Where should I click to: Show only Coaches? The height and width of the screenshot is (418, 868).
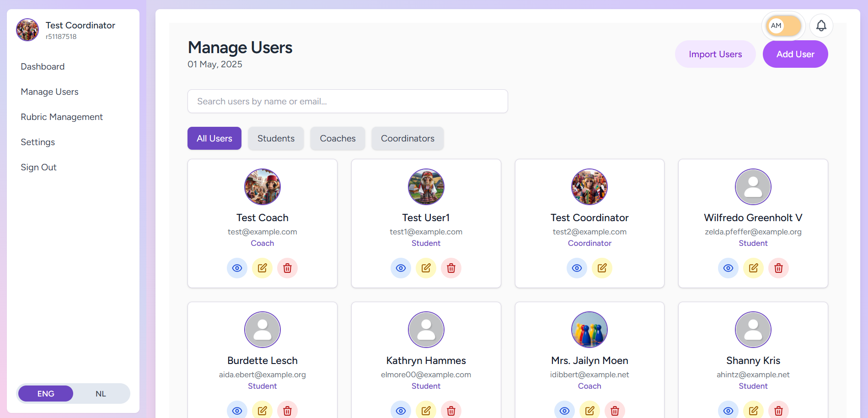point(338,138)
